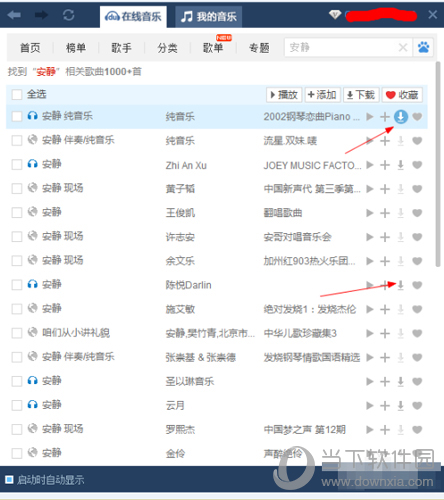Download the 圣以琳音乐 song

401,381
